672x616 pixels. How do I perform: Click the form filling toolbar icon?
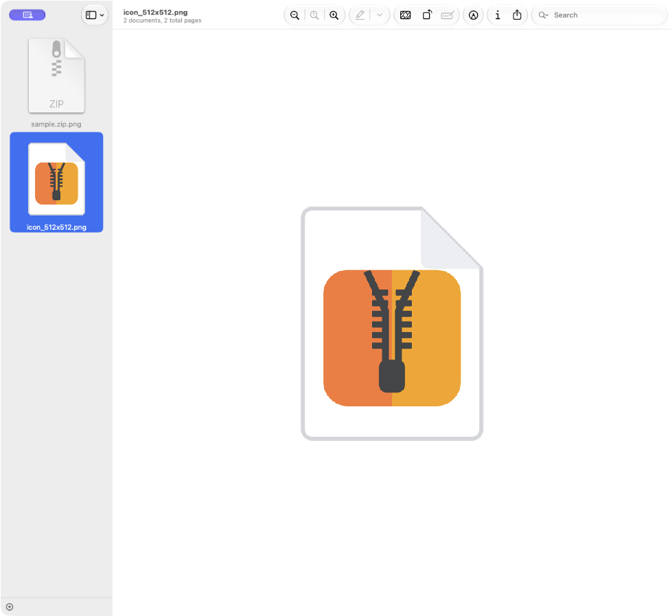click(448, 15)
